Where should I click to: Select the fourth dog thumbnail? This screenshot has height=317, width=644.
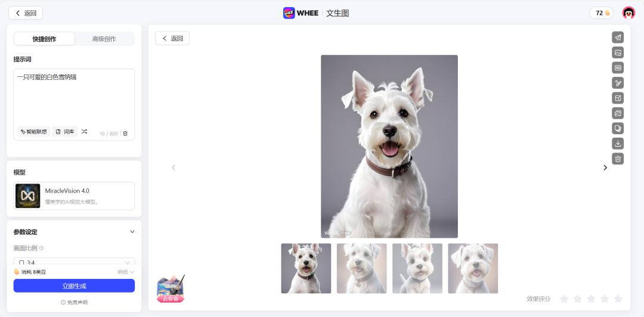pyautogui.click(x=473, y=269)
